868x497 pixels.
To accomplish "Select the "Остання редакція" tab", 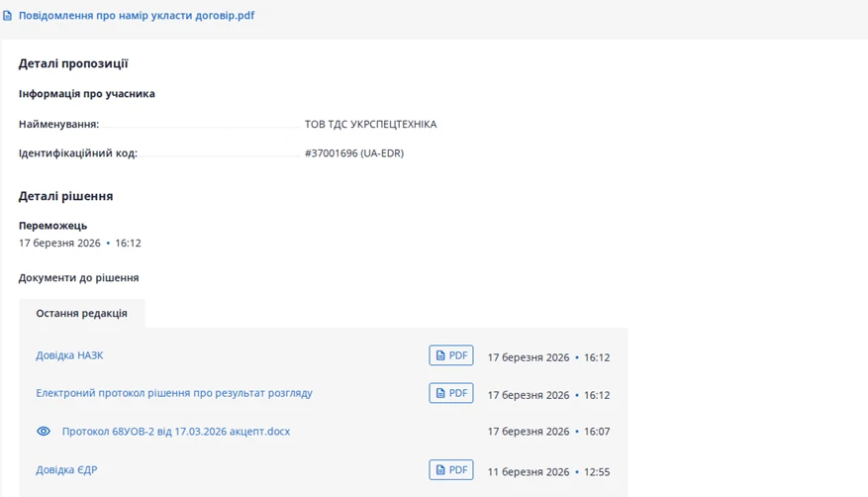I will tap(82, 313).
